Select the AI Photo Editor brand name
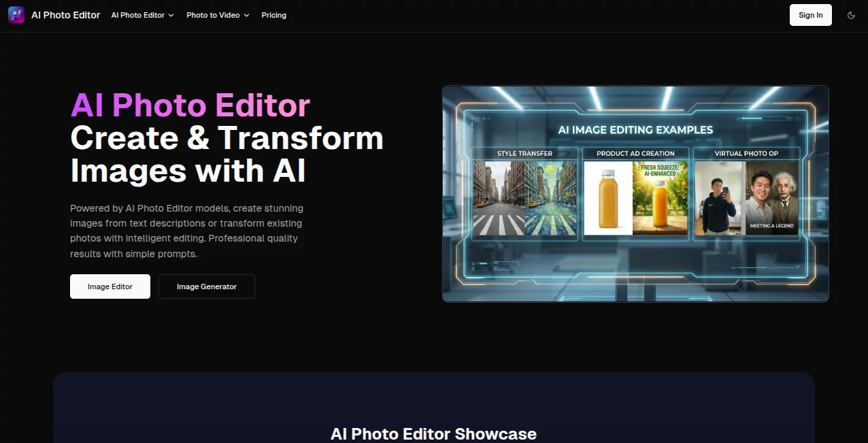 click(x=65, y=14)
